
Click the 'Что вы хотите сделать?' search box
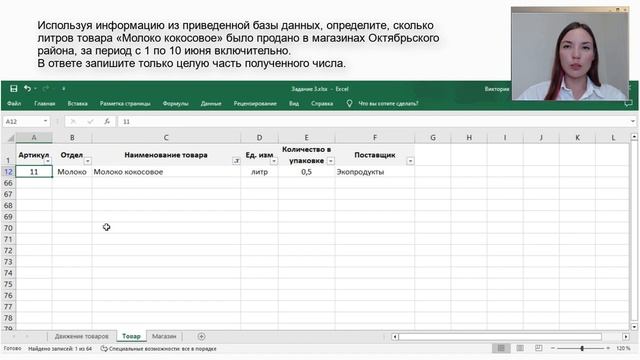(x=388, y=104)
